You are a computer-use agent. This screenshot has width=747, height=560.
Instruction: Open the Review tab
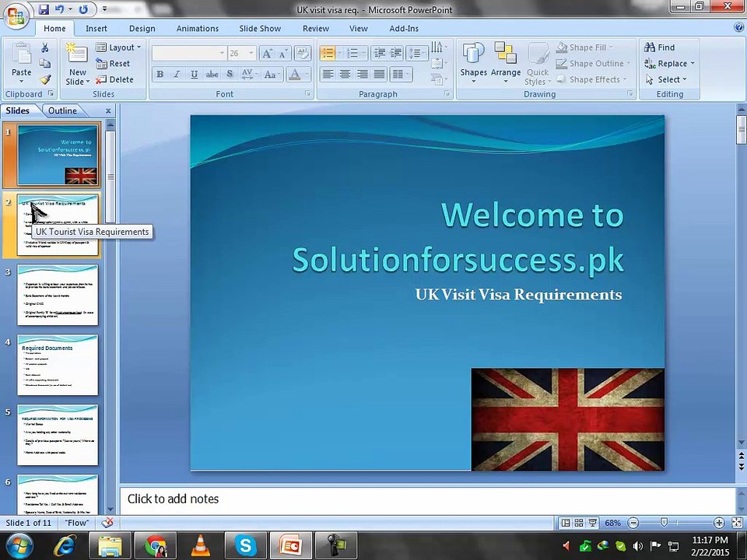click(316, 29)
